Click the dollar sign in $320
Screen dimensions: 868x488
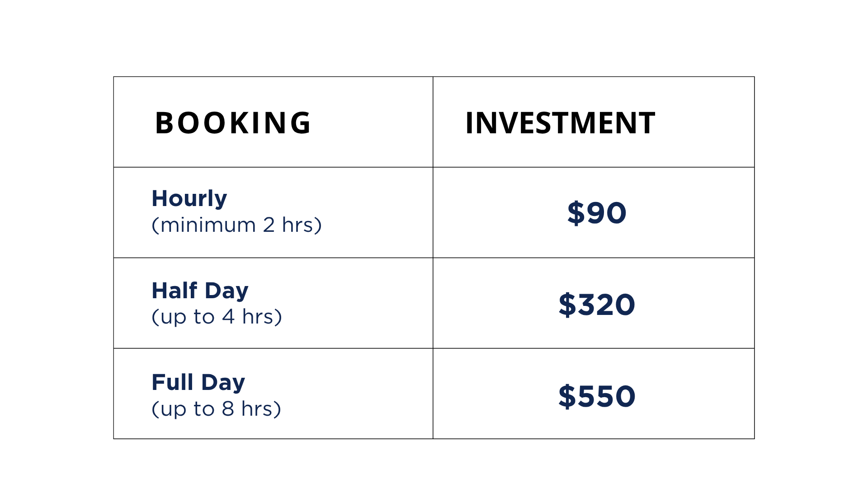click(x=567, y=305)
